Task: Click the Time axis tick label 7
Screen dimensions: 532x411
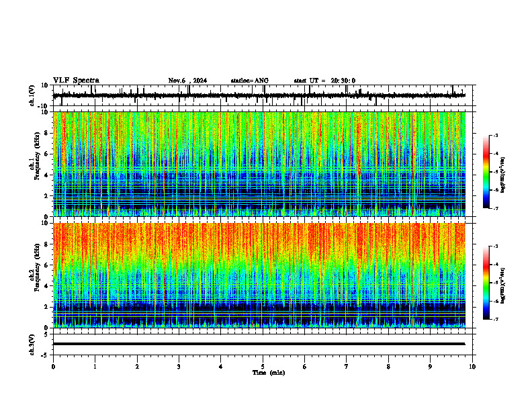Action: 347,367
